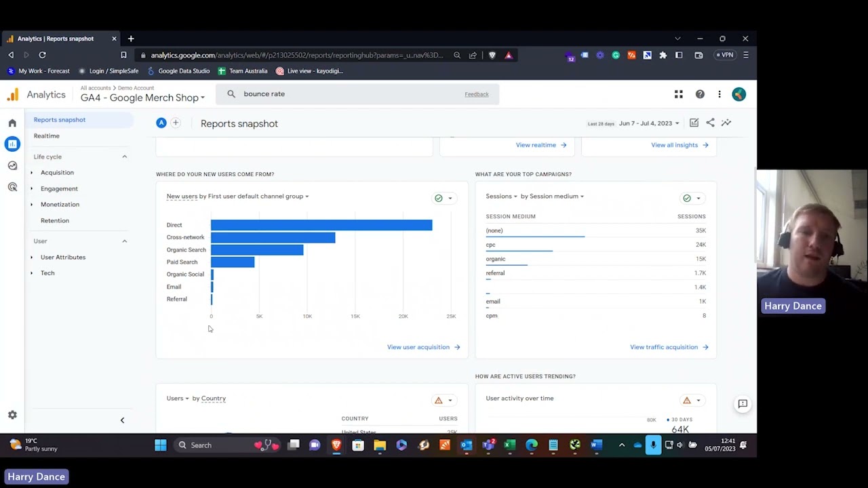Open the Team Australia bookmark
This screenshot has height=488, width=868.
pyautogui.click(x=243, y=71)
